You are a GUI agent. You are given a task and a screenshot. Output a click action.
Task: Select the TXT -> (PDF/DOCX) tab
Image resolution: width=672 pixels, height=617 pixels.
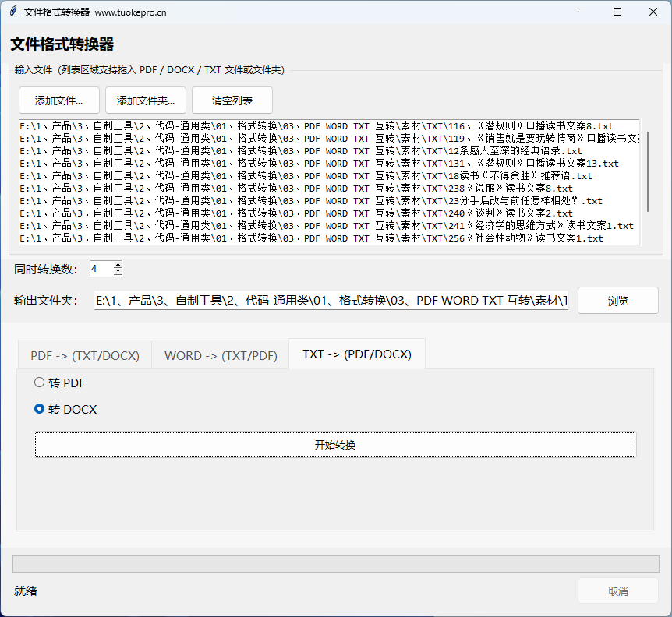356,354
